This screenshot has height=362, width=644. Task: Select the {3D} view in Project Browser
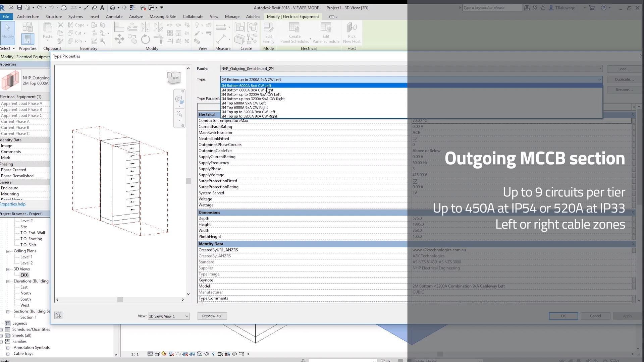[24, 275]
